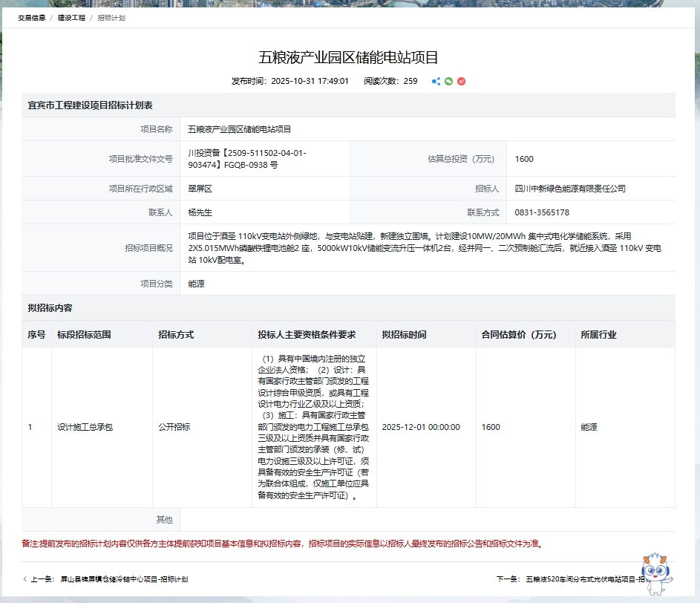Click the read count 259

point(410,81)
